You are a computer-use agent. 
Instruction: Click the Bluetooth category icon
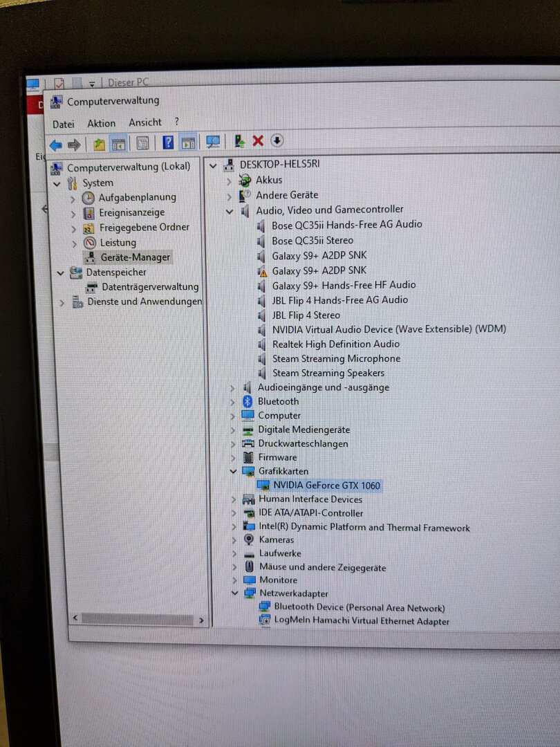(248, 402)
